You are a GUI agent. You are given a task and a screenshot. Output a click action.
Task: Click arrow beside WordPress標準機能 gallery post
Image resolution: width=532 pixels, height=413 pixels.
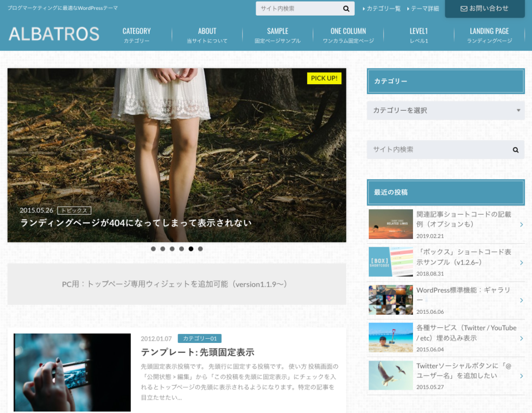point(521,300)
